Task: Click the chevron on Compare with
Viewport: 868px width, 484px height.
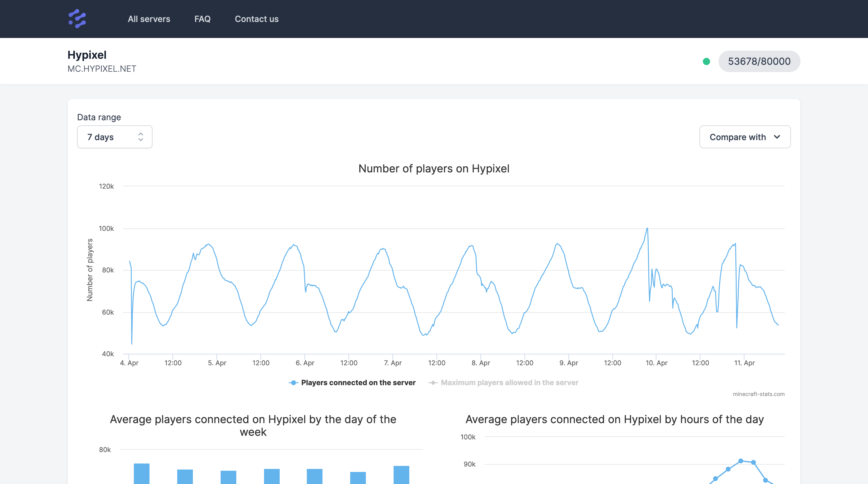Action: click(778, 137)
